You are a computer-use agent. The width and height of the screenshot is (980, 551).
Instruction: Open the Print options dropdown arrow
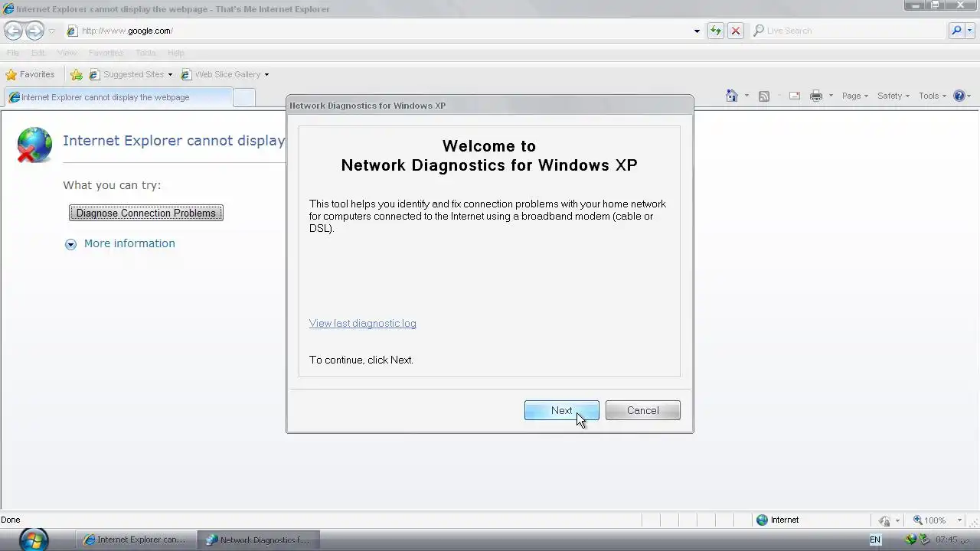pos(831,96)
